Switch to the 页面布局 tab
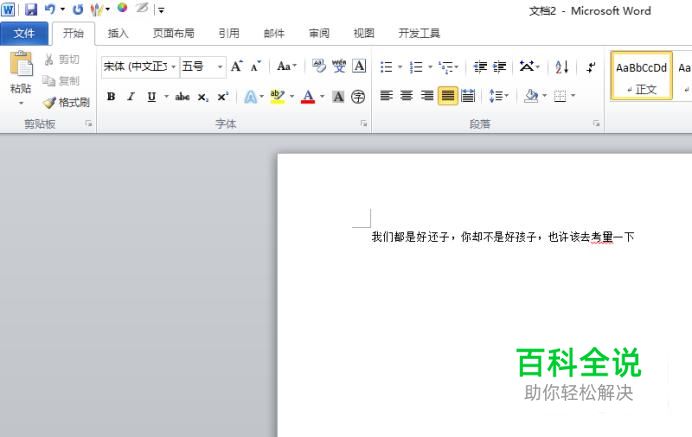Image resolution: width=692 pixels, height=437 pixels. click(173, 34)
